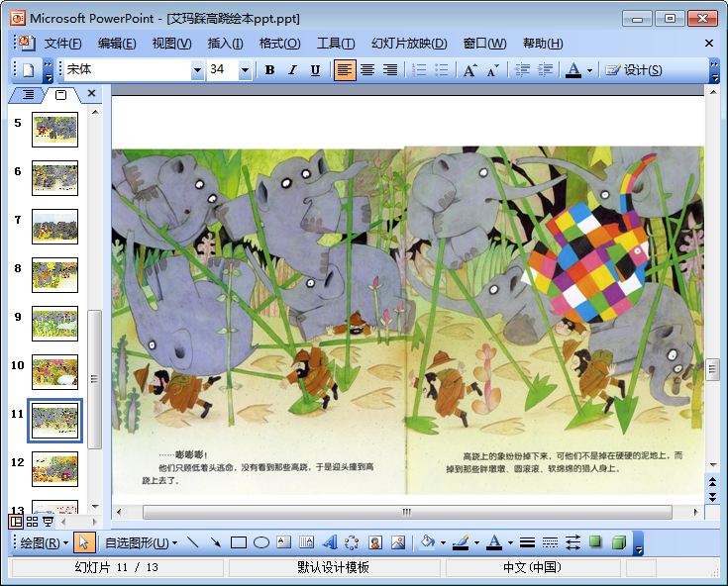
Task: Open the line color dropdown arrow
Action: coord(476,542)
